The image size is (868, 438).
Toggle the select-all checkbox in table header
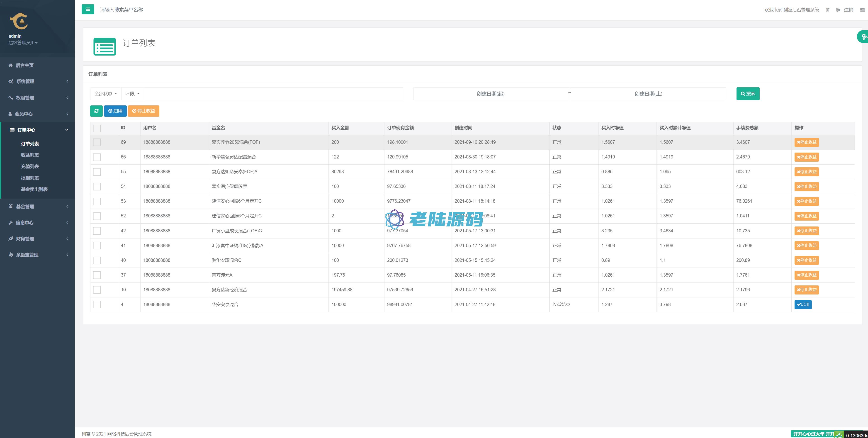coord(97,128)
